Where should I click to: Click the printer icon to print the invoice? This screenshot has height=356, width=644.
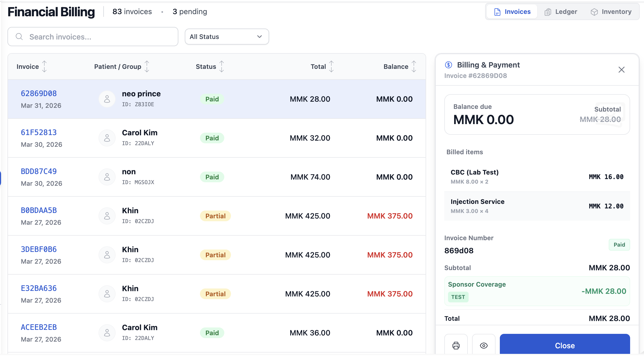[x=455, y=345]
